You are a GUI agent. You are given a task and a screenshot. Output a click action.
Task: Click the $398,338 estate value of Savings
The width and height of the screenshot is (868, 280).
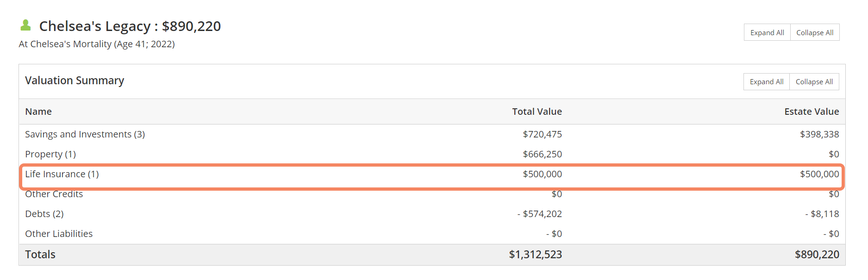[819, 134]
